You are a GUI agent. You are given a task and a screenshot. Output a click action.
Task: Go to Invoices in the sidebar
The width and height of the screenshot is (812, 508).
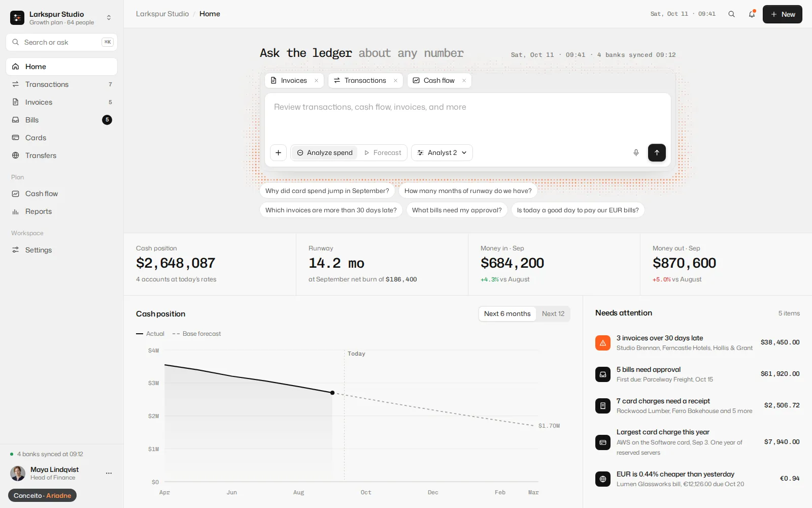61,102
